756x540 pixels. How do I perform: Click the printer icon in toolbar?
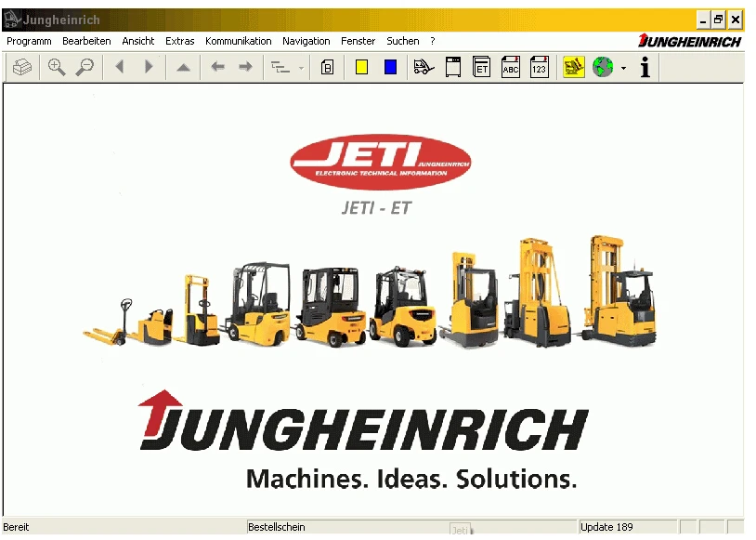[x=22, y=67]
